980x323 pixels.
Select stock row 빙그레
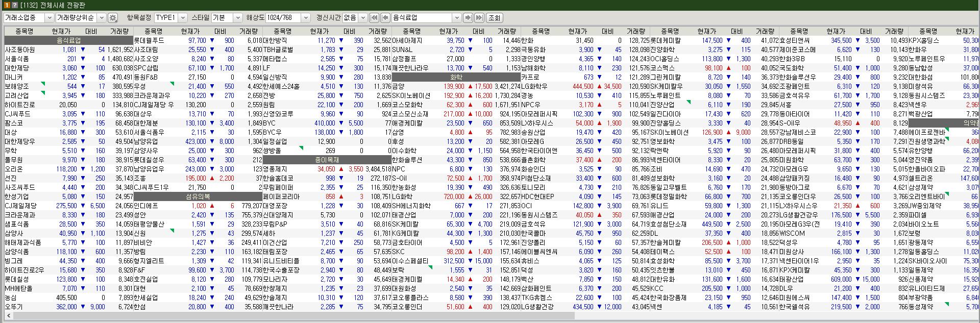[x=69, y=261]
